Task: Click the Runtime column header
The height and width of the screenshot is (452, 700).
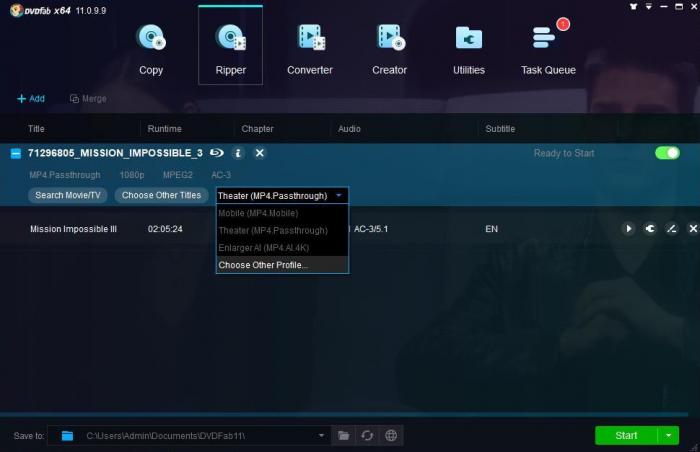Action: 164,129
